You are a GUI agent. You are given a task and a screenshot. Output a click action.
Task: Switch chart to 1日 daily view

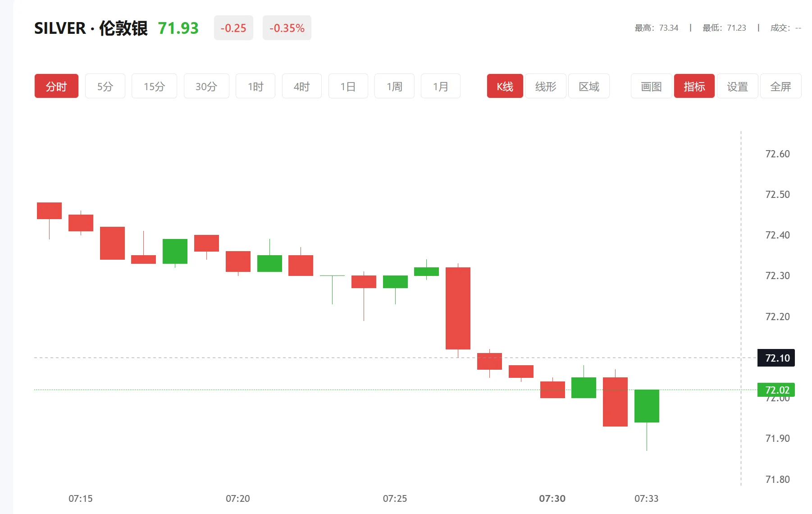pos(348,86)
